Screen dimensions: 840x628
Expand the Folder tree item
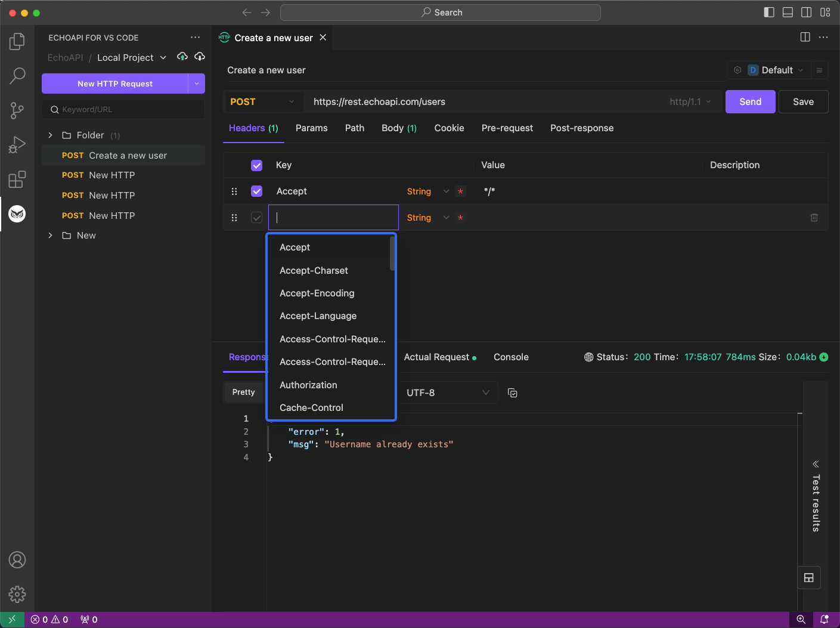[x=51, y=135]
